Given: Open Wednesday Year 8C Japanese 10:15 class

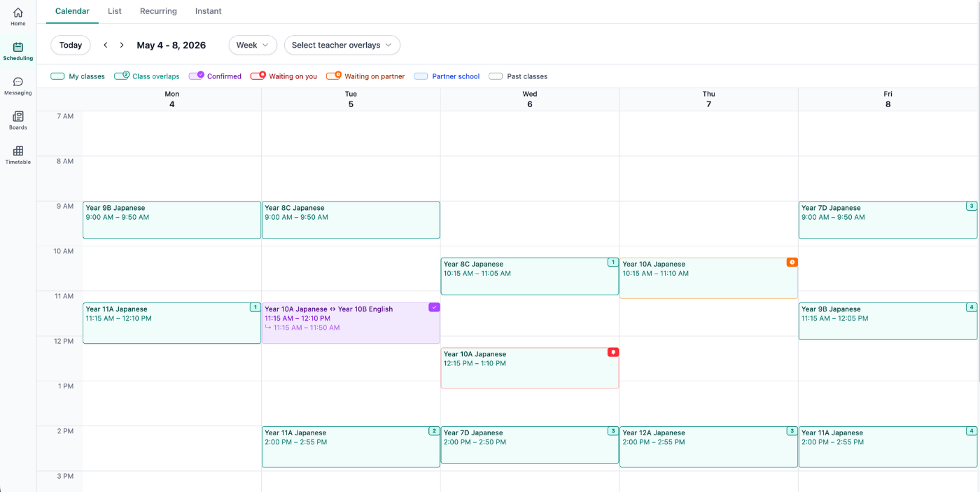Looking at the screenshot, I should (530, 276).
